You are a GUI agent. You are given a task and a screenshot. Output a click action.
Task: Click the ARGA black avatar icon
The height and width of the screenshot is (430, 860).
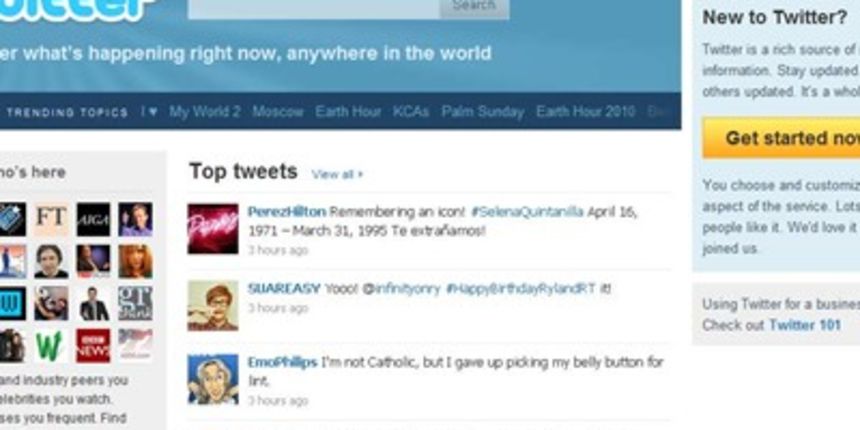point(93,219)
